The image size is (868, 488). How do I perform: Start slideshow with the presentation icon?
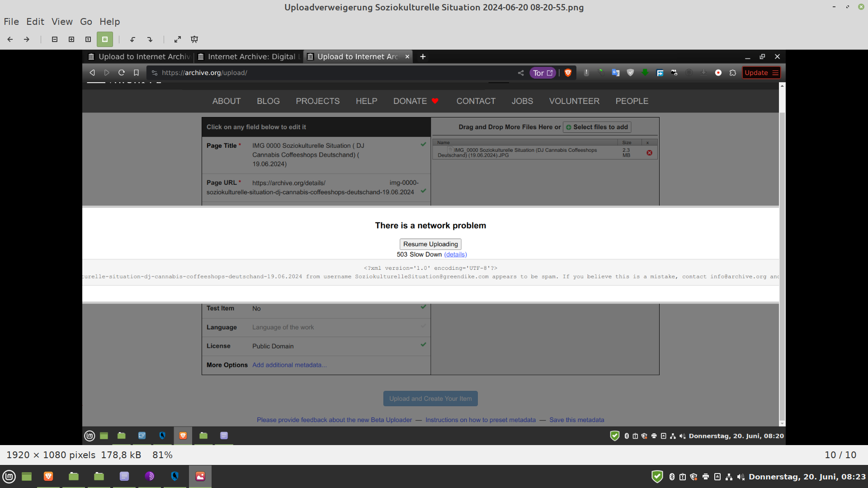click(194, 39)
